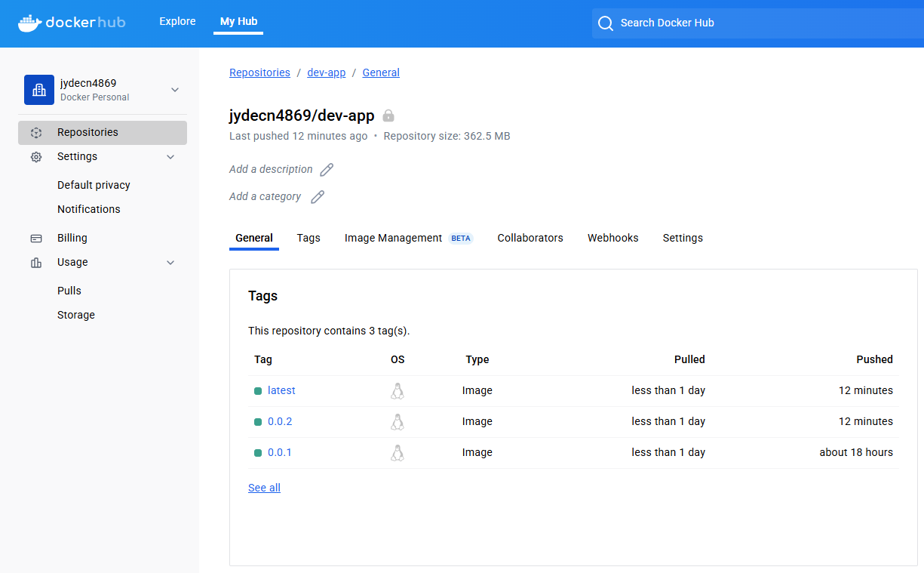The height and width of the screenshot is (573, 924).
Task: Open the Explore page
Action: (177, 22)
